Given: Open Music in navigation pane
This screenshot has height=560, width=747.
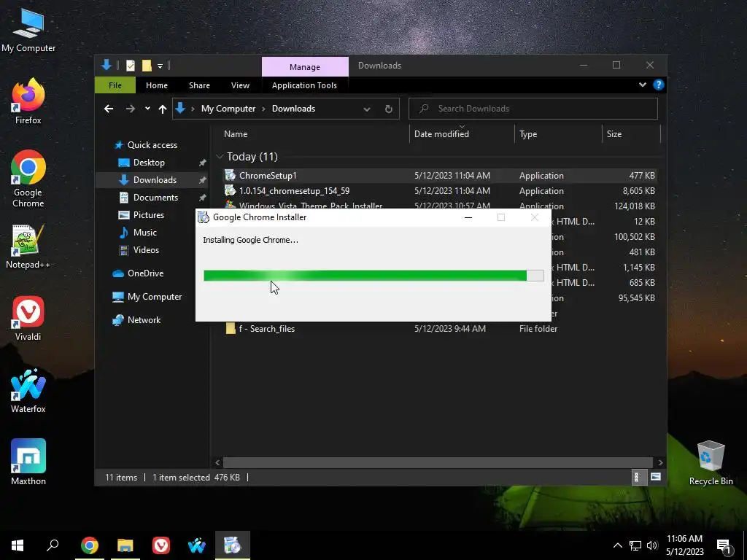Looking at the screenshot, I should point(145,233).
